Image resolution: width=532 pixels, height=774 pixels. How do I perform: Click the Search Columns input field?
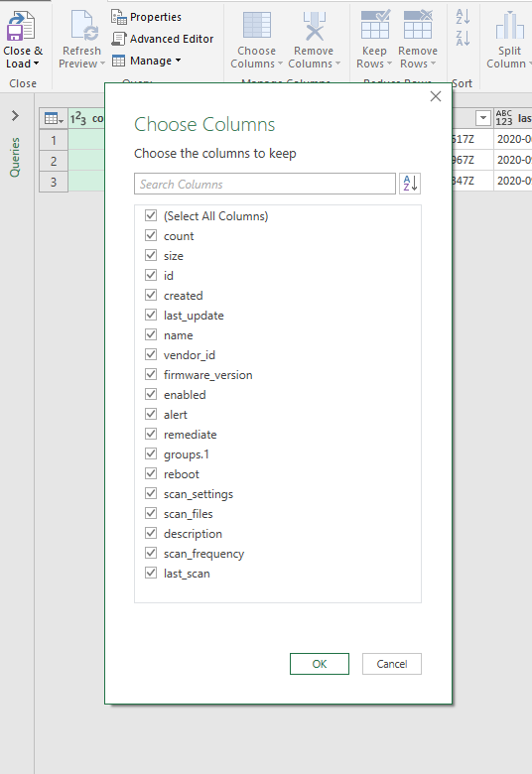[x=265, y=184]
